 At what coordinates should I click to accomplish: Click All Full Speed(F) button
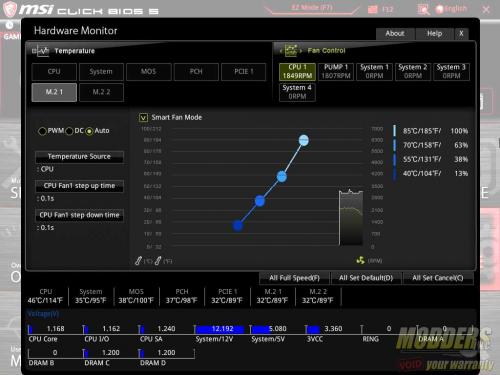click(294, 278)
